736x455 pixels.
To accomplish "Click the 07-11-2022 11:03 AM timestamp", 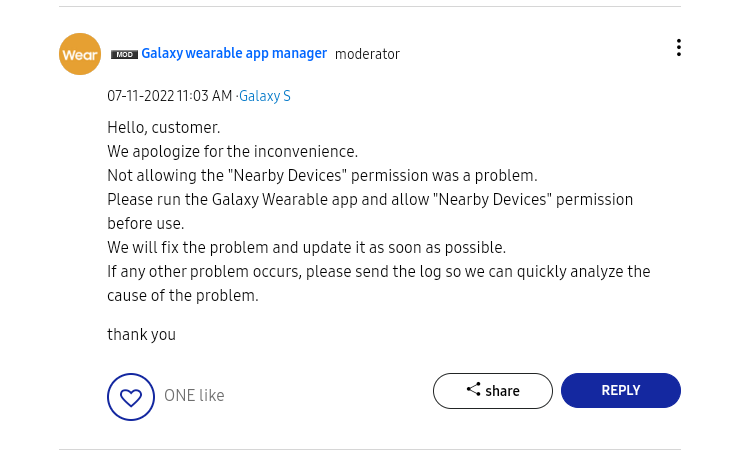I will 169,96.
